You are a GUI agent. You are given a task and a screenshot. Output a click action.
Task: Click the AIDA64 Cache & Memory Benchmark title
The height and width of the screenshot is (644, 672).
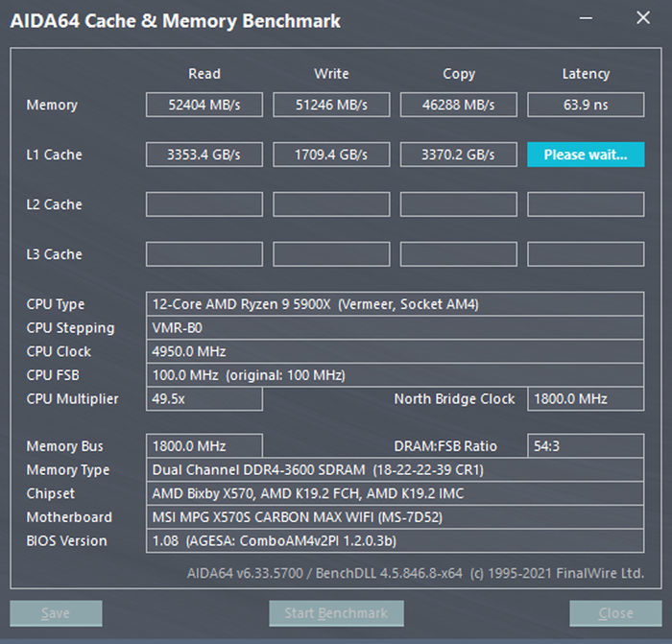tap(176, 21)
